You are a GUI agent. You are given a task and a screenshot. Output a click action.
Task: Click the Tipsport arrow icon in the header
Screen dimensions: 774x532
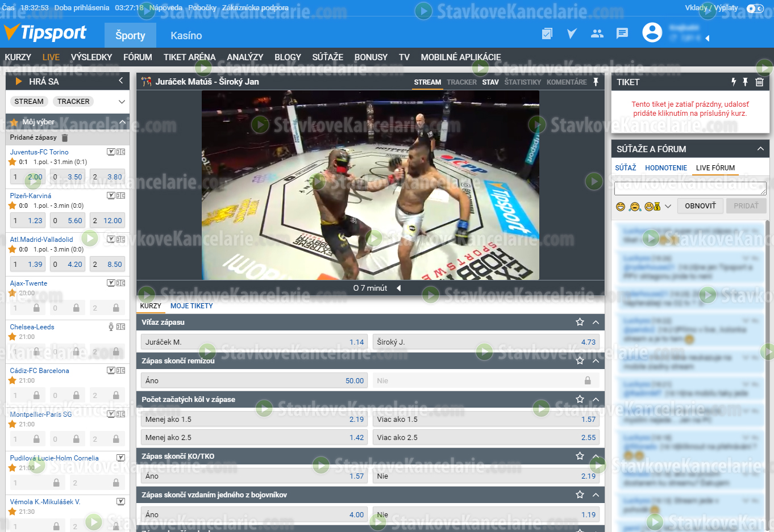[572, 33]
